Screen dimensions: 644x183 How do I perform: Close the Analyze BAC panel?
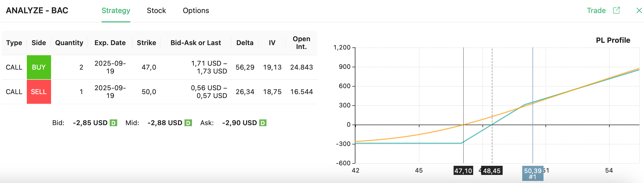[x=639, y=10]
